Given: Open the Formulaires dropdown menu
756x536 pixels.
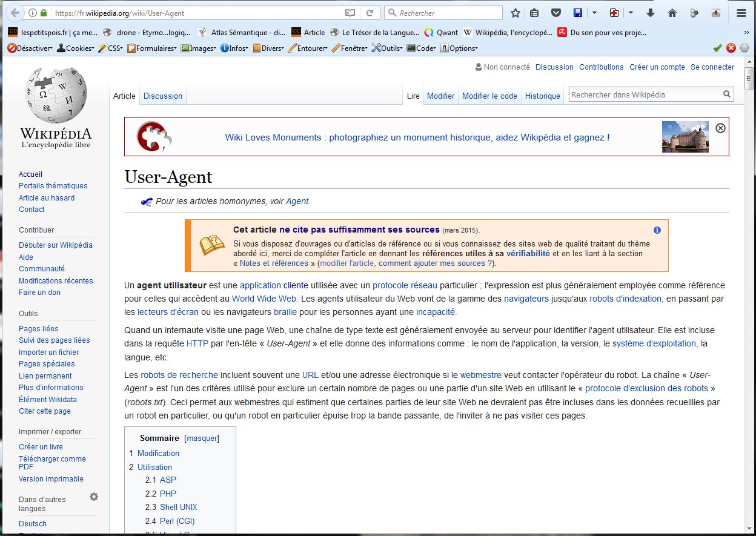Looking at the screenshot, I should (x=153, y=48).
